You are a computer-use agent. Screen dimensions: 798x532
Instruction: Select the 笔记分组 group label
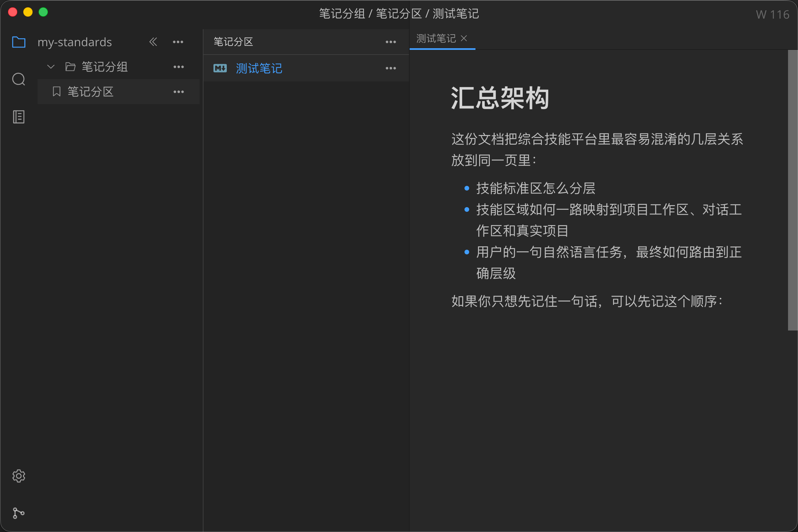[104, 67]
